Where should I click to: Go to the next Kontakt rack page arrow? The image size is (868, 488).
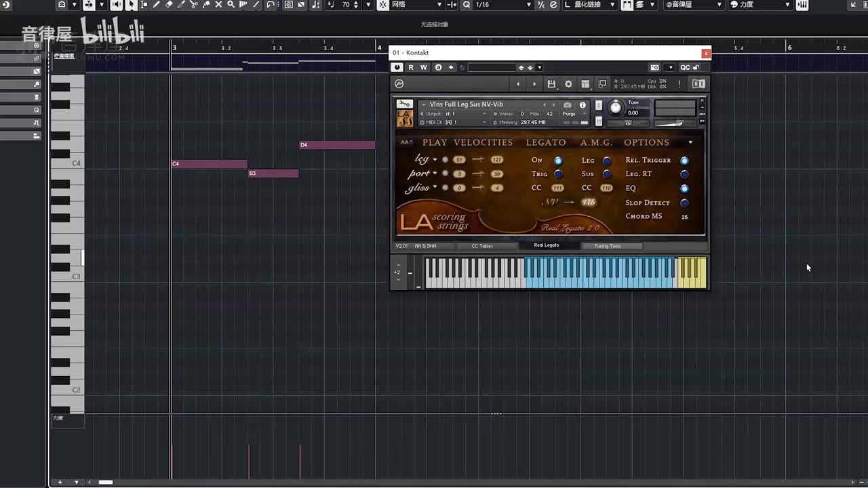pos(534,84)
